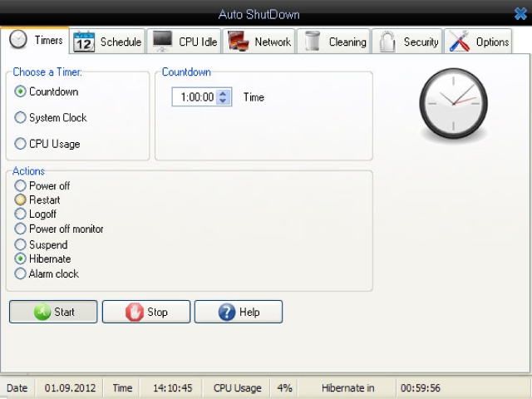Click the large analog clock image
The image size is (532, 399).
(453, 103)
